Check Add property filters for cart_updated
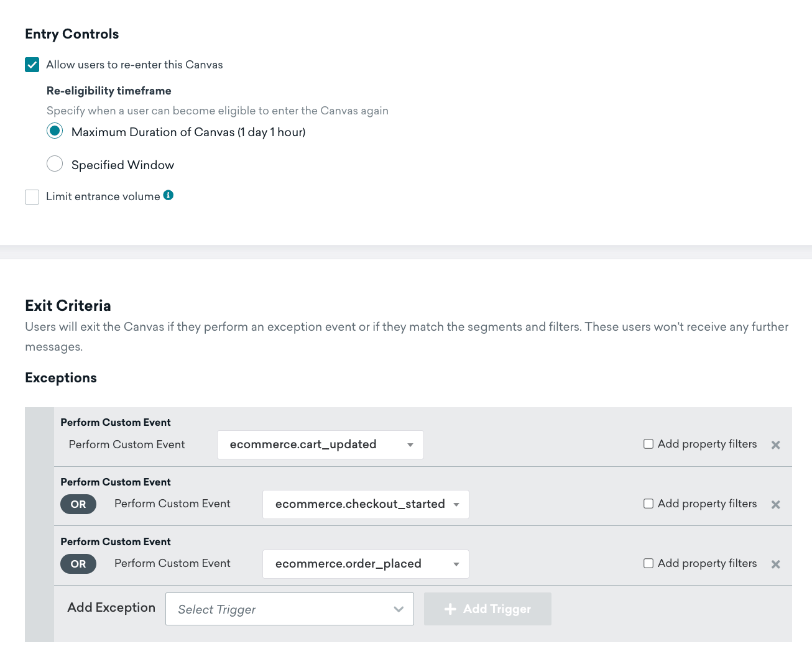Screen dimensions: 812x654 648,444
